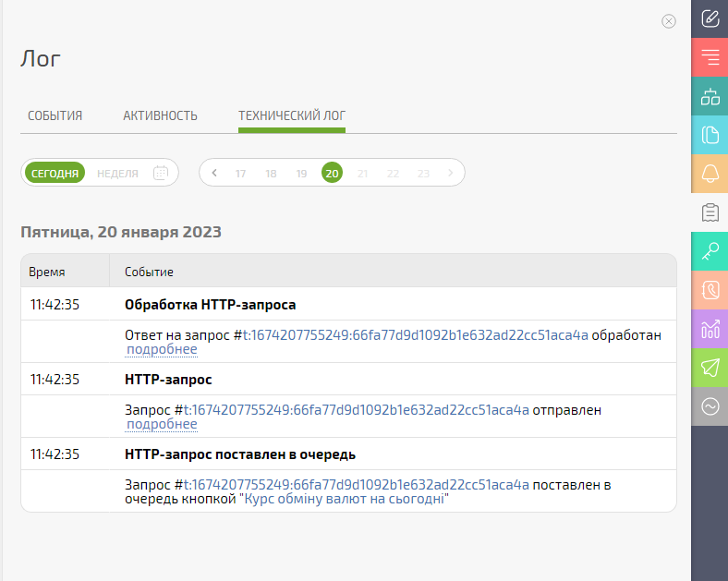Click HTTP-запрос поставлен в очередь title
728x581 pixels.
[x=240, y=454]
